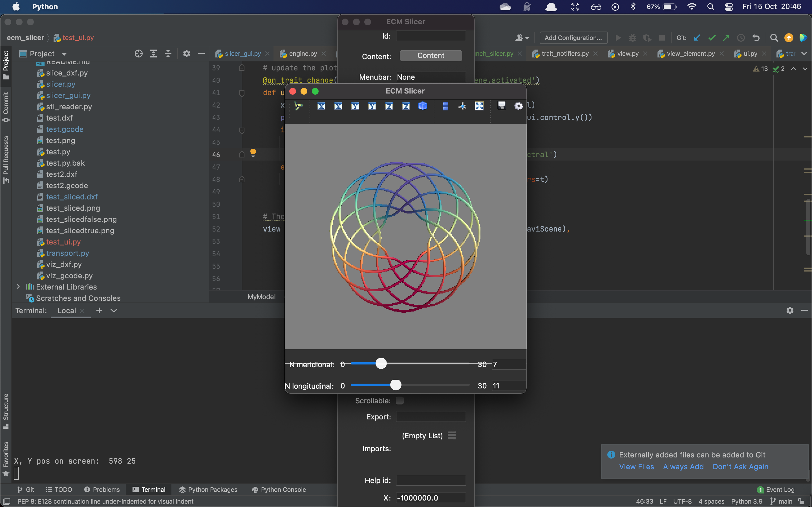Save a snapshot of the Mayavi scene
Image resolution: width=812 pixels, height=507 pixels.
point(501,106)
